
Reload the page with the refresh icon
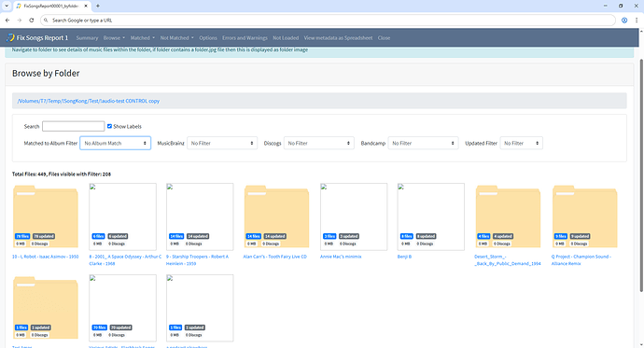31,21
